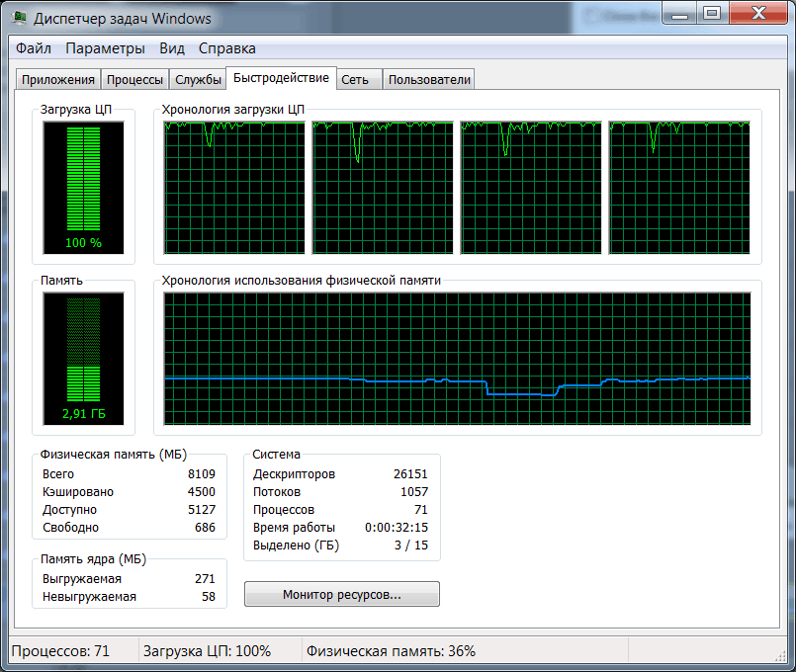Click the Невыгружаемая value 58
This screenshot has width=796, height=672.
(x=209, y=597)
